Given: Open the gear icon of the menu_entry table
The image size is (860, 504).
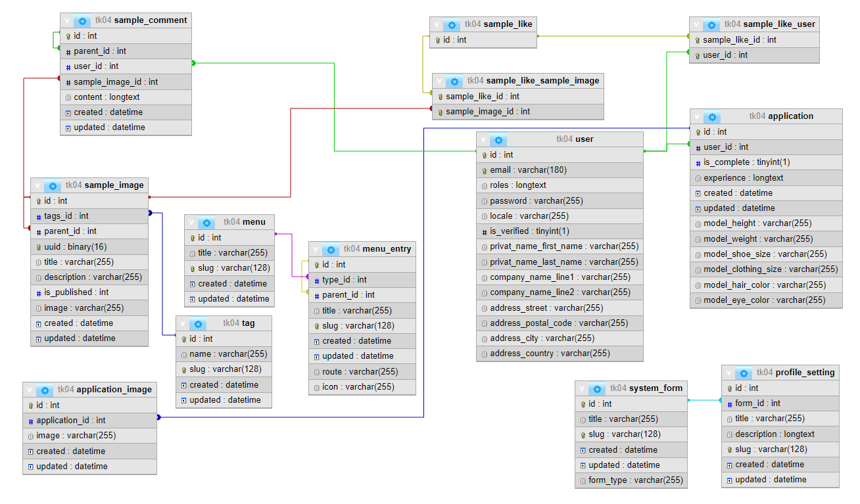Looking at the screenshot, I should click(331, 249).
